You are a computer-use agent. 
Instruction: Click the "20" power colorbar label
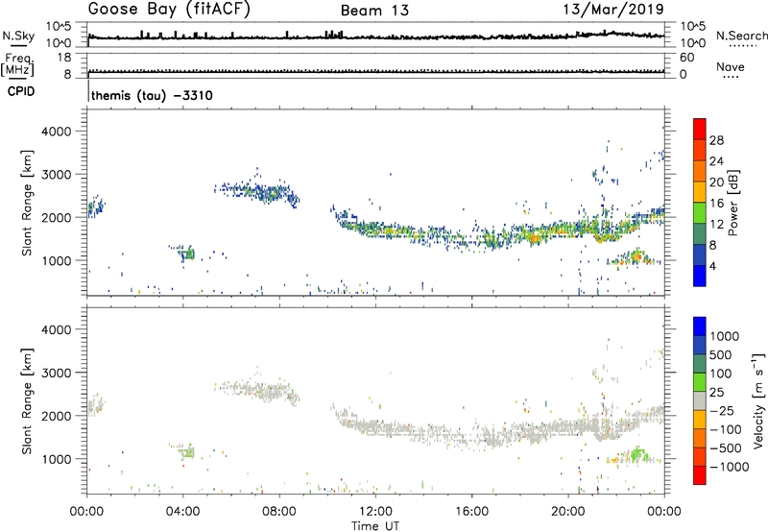(716, 182)
